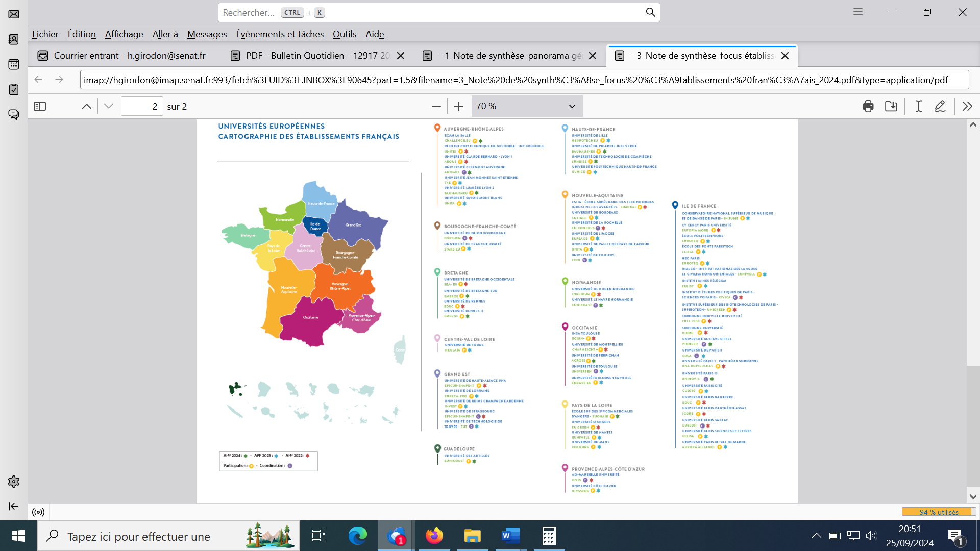Image resolution: width=980 pixels, height=551 pixels.
Task: Open the Address Book sidebar icon
Action: tap(14, 39)
